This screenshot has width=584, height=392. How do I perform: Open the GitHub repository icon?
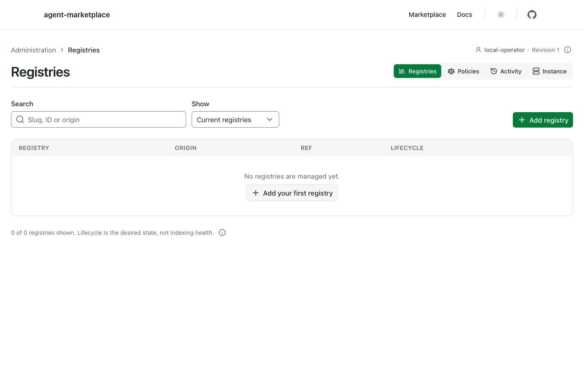coord(532,15)
